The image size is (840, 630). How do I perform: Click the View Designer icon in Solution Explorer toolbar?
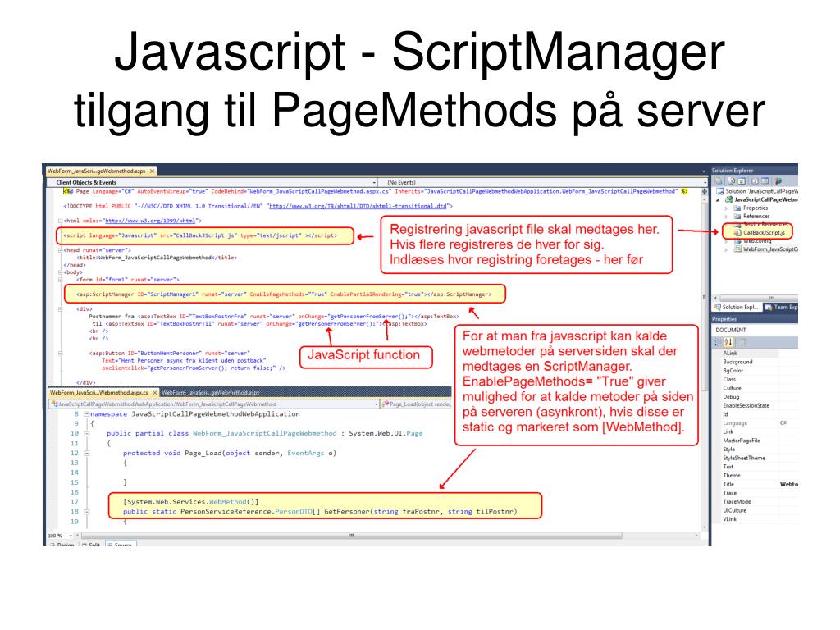point(765,181)
